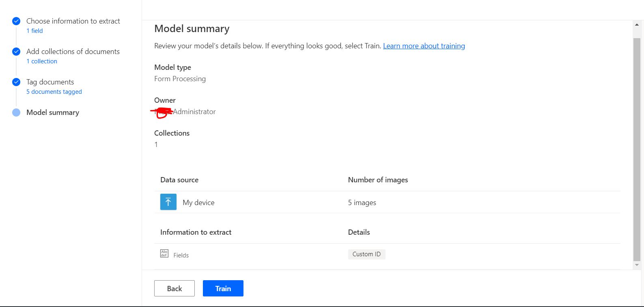Select the Tag documents step
This screenshot has width=644, height=307.
tap(50, 82)
